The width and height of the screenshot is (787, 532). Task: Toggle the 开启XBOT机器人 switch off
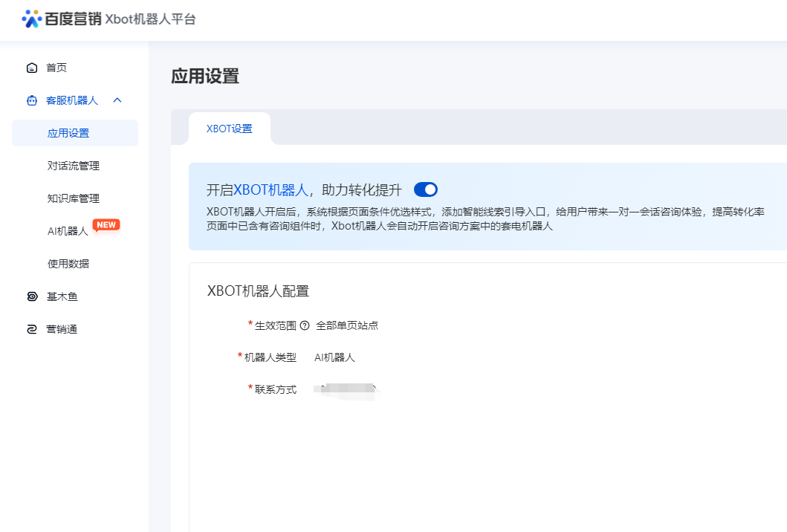tap(426, 189)
